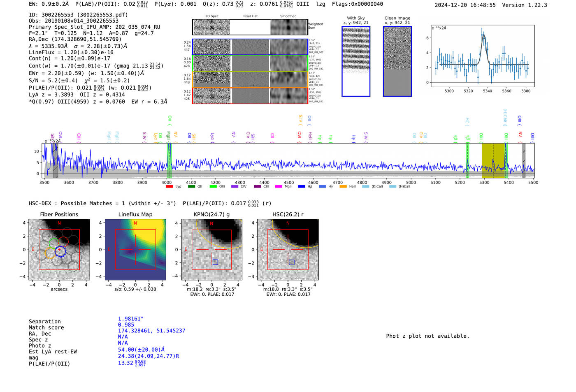Click the s/b: 0.59 +/- 0.038 caption
This screenshot has width=576, height=392.
[135, 289]
